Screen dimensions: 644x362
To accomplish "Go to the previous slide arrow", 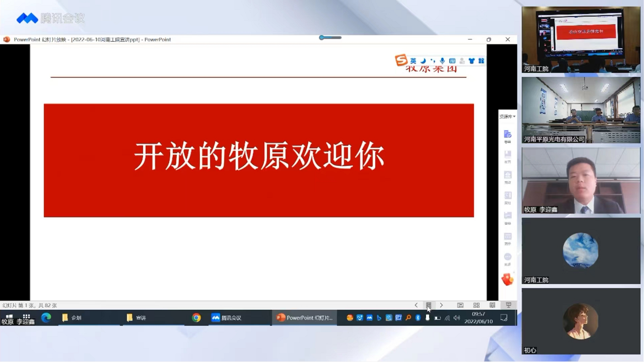I will click(x=416, y=305).
